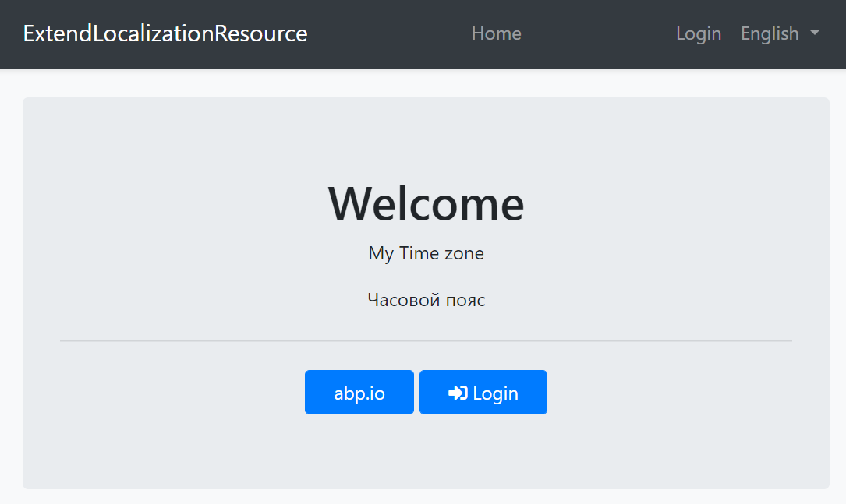This screenshot has width=846, height=504.
Task: Click the caret arrow beside English
Action: (815, 33)
